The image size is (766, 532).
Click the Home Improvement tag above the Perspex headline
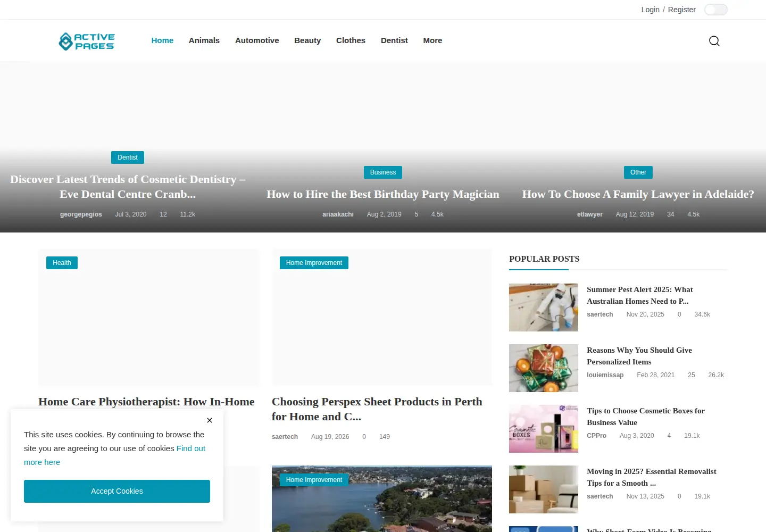tap(314, 263)
